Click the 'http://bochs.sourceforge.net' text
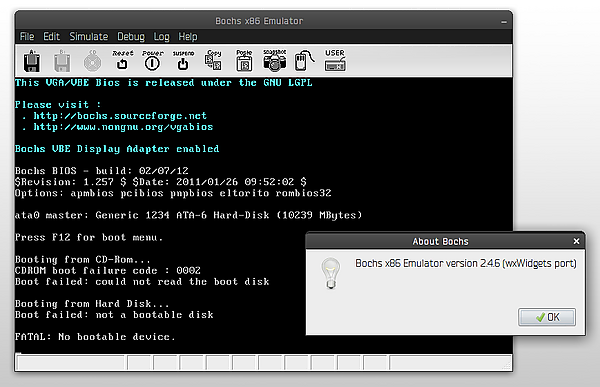600x387 pixels. tap(120, 116)
